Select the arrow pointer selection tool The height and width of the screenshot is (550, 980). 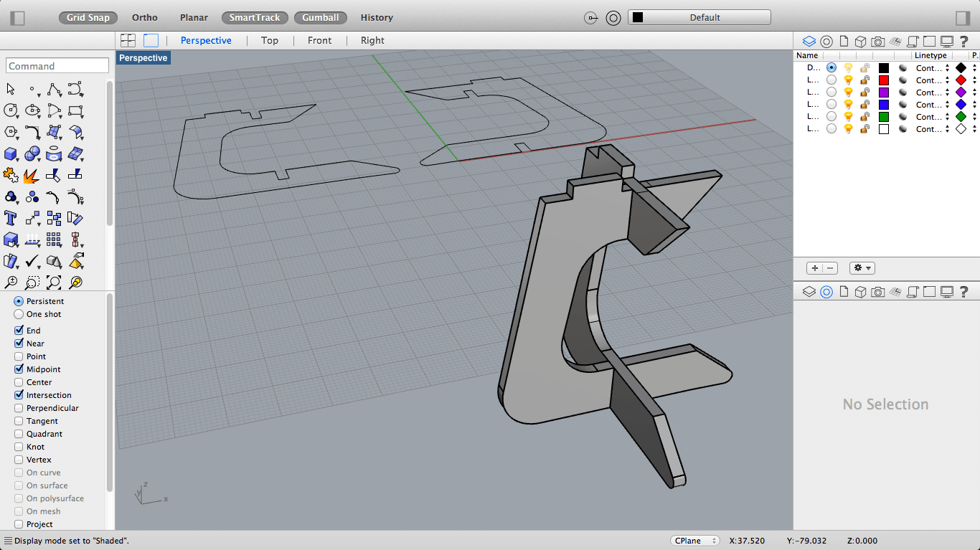11,90
